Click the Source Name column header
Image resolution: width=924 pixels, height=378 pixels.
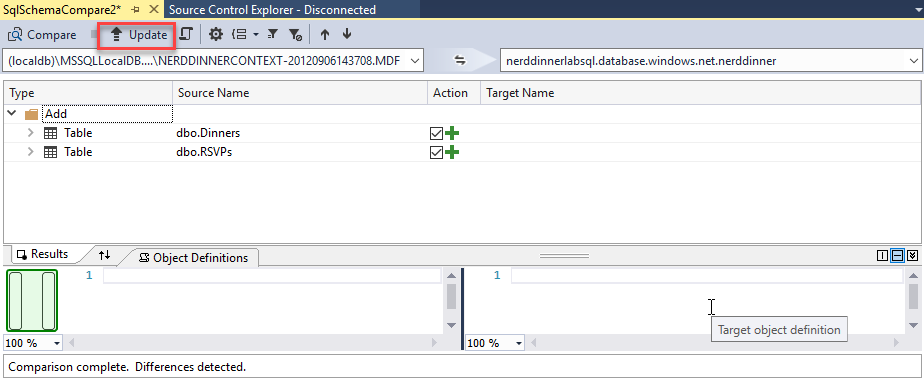300,93
